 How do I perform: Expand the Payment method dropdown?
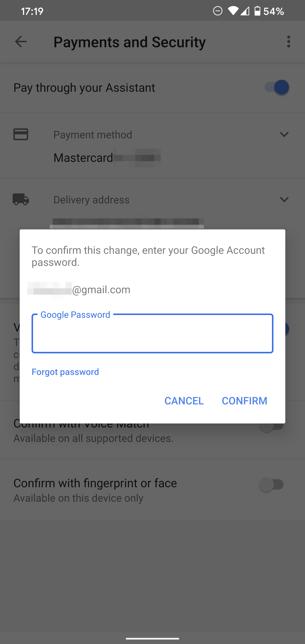click(x=284, y=135)
